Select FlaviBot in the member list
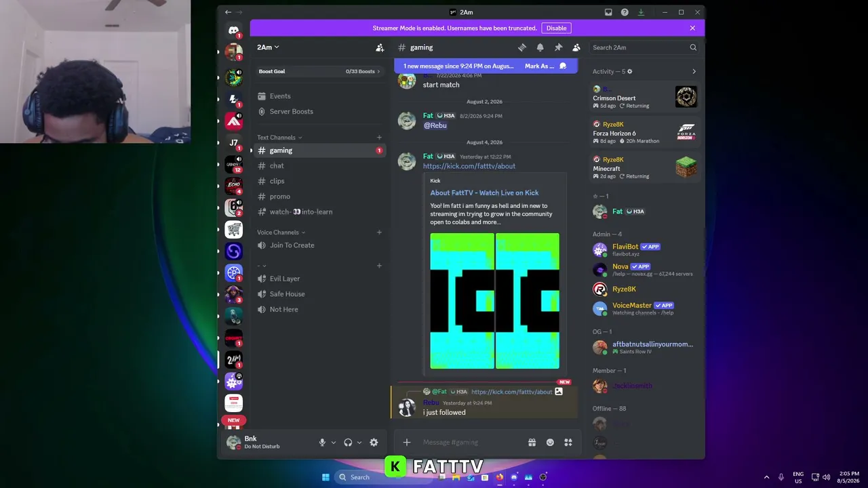 click(x=645, y=249)
